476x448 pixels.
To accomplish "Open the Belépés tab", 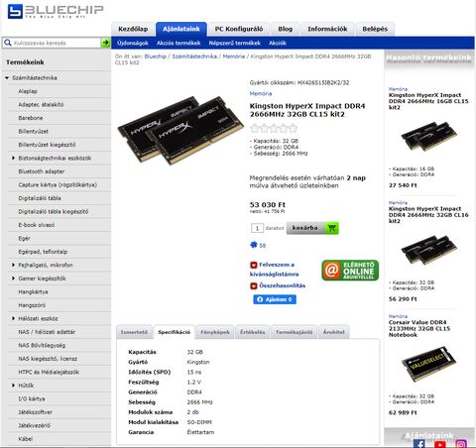I will tap(375, 29).
